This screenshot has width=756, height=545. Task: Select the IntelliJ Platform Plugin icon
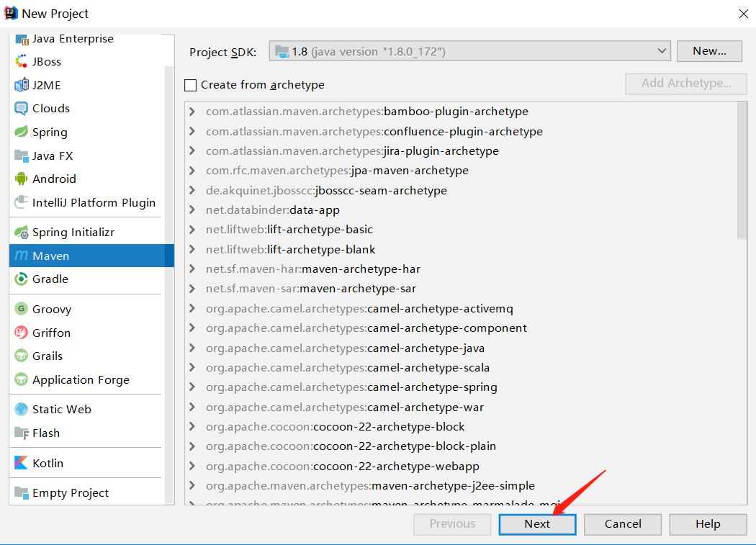pos(21,202)
